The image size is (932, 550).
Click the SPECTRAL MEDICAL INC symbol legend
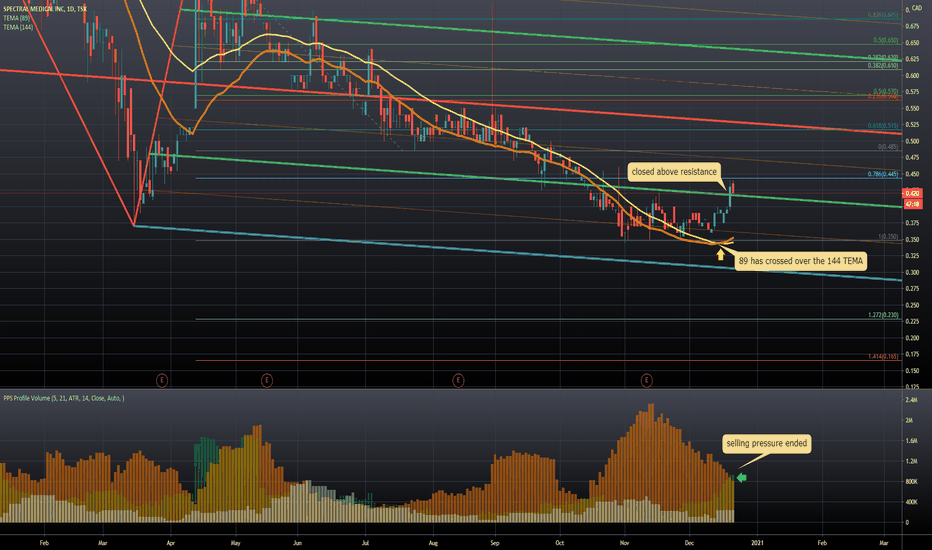[x=45, y=9]
